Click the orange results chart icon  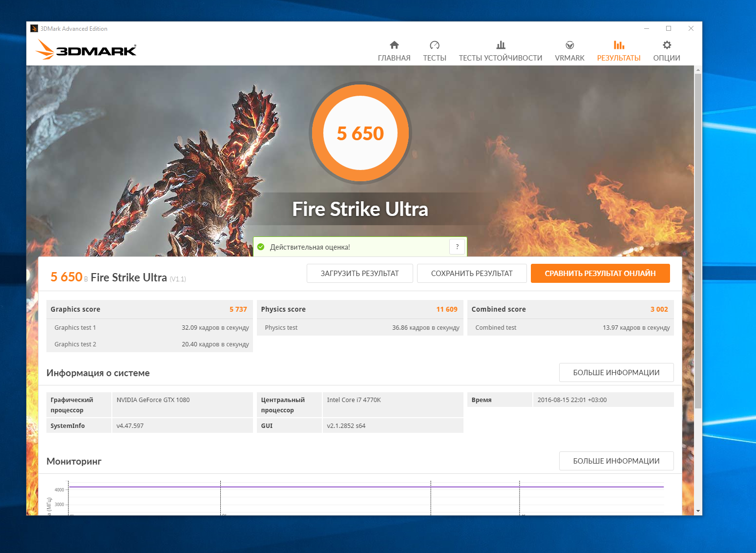[x=619, y=45]
